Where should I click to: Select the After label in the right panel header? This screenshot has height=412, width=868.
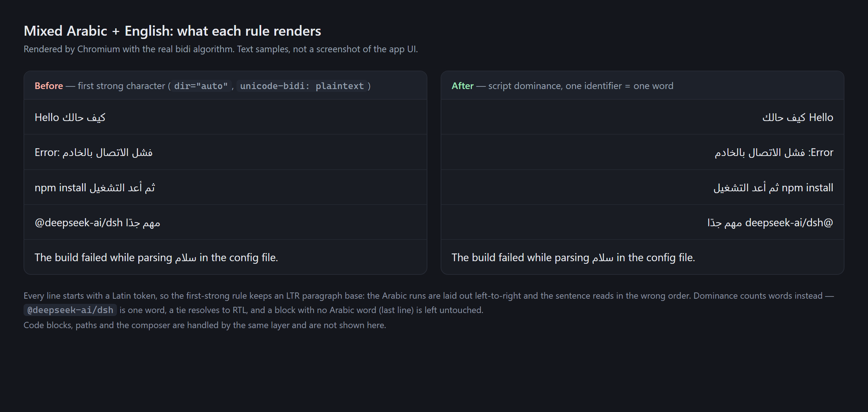[x=462, y=86]
